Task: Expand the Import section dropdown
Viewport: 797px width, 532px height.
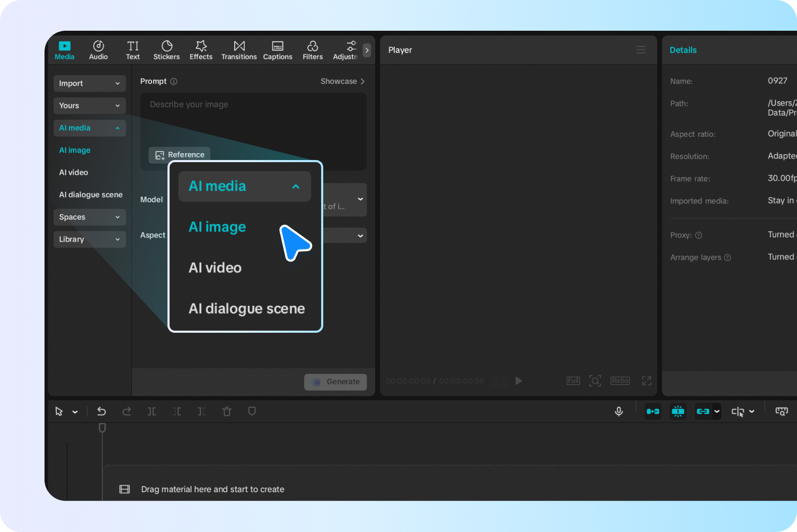Action: [89, 83]
